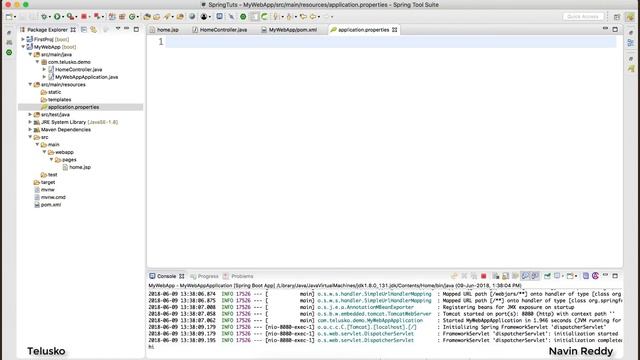Toggle Word Wrap in Console

515,276
